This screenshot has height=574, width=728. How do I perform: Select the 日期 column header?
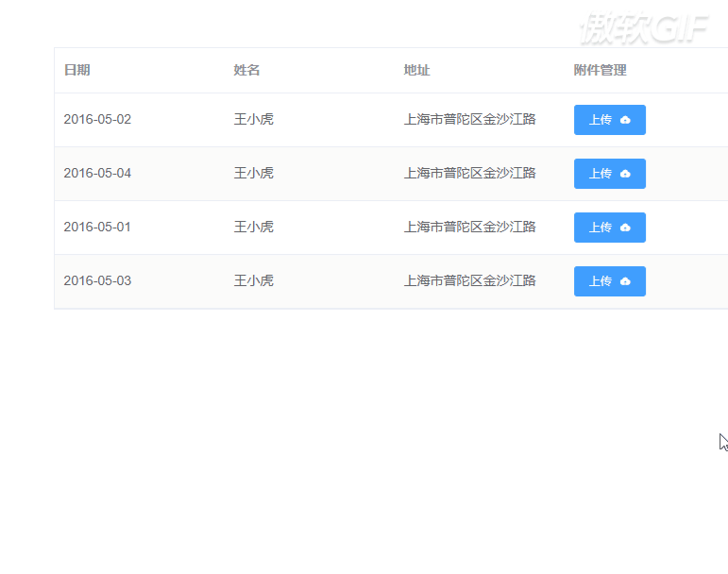tap(77, 70)
